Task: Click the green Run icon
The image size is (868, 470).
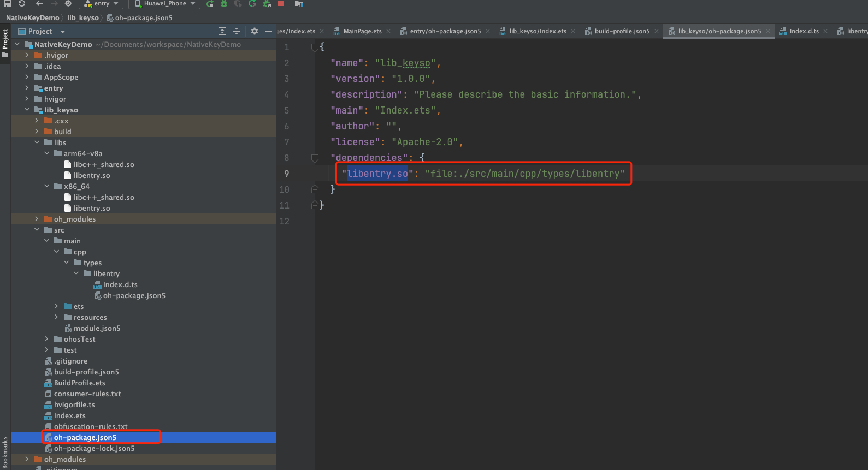Action: 210,3
